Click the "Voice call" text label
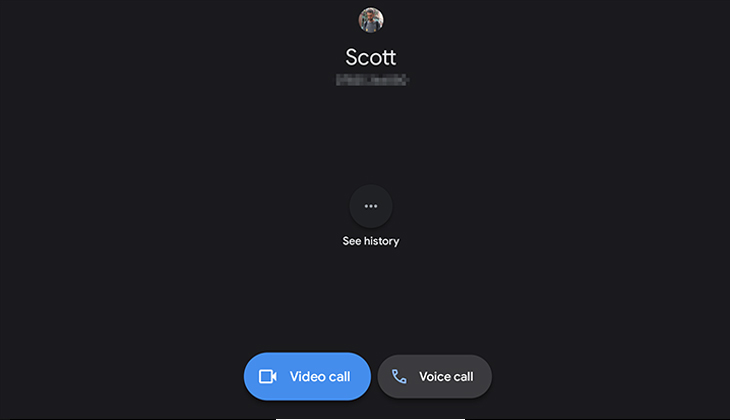The image size is (730, 420). (446, 376)
